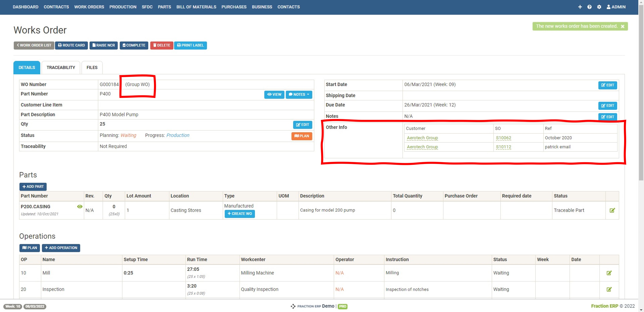Click edit icon for Inspection operation row
The image size is (644, 312).
click(609, 289)
